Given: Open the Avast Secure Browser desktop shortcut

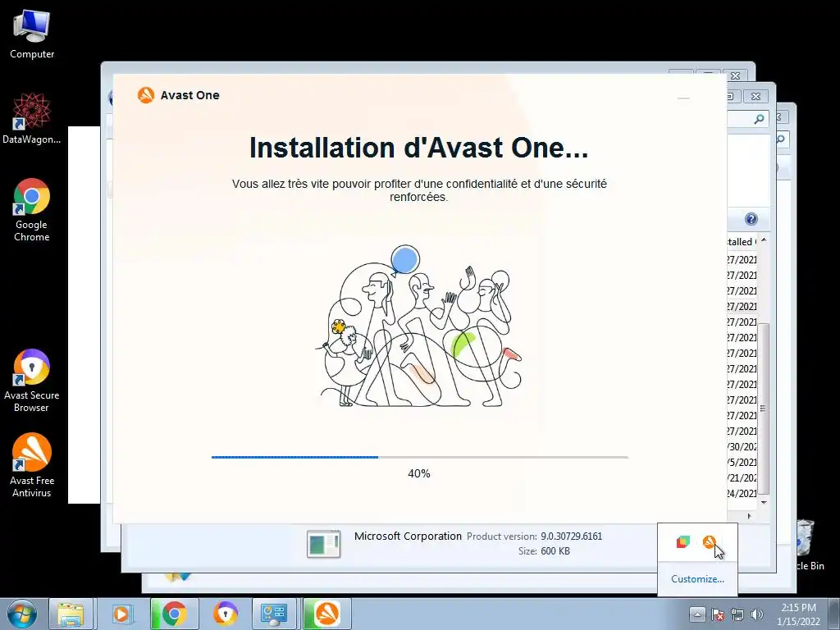Looking at the screenshot, I should tap(32, 381).
